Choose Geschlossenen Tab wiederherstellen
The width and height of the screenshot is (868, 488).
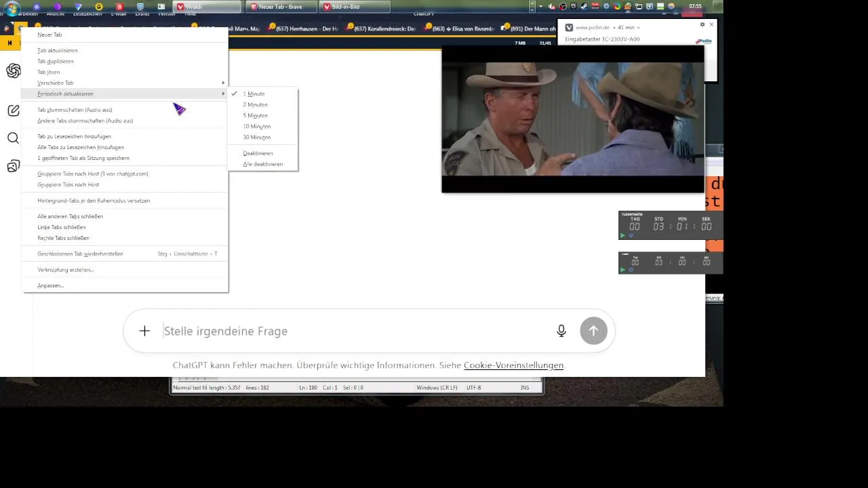click(x=125, y=253)
